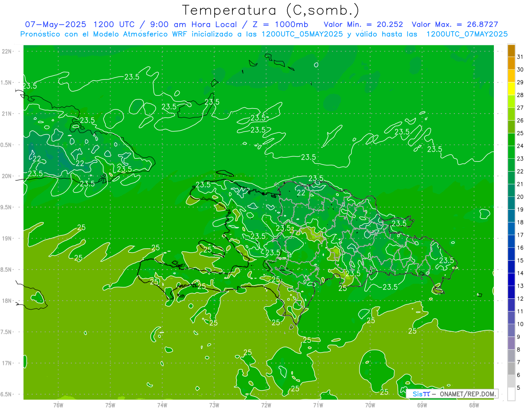
Task: Click the 74W longitude axis label
Action: click(162, 405)
